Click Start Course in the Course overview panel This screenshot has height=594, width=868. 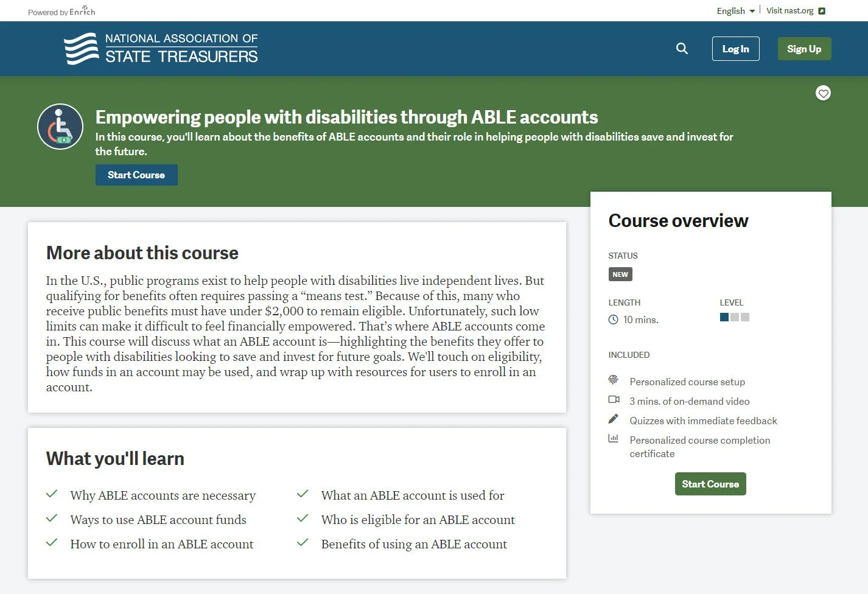710,484
